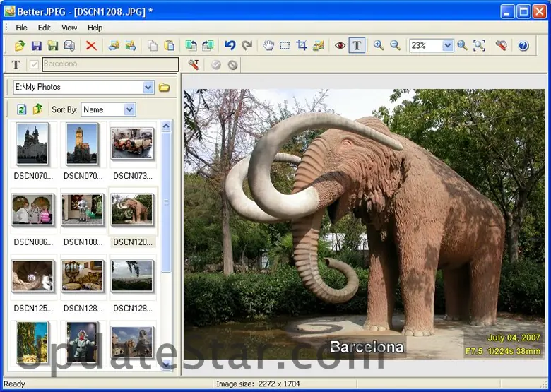Screen dimensions: 551x392
Task: Click the zoom in magnifier icon
Action: [x=379, y=45]
